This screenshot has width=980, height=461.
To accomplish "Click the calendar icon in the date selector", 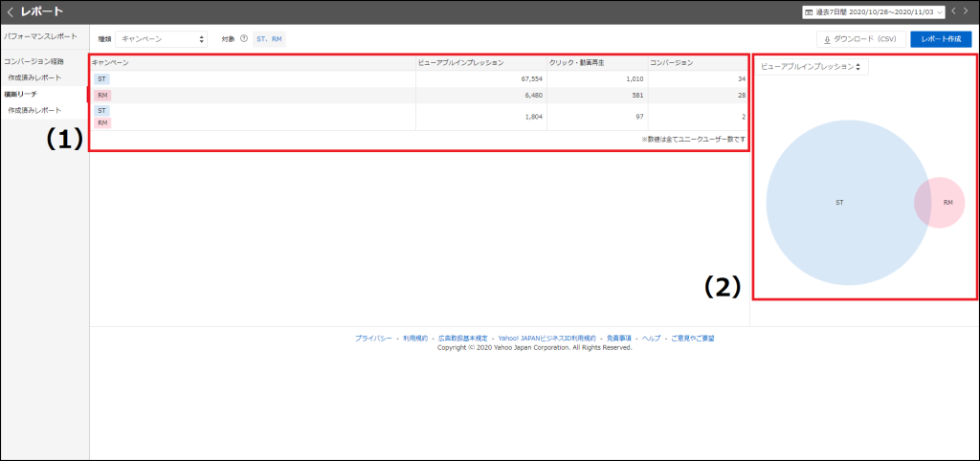I will coord(809,11).
